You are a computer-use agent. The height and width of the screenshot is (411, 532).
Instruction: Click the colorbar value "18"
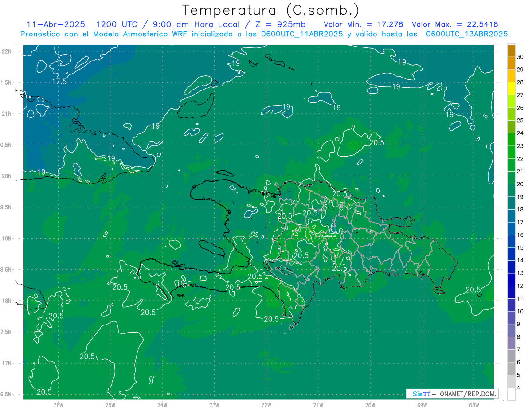point(520,209)
